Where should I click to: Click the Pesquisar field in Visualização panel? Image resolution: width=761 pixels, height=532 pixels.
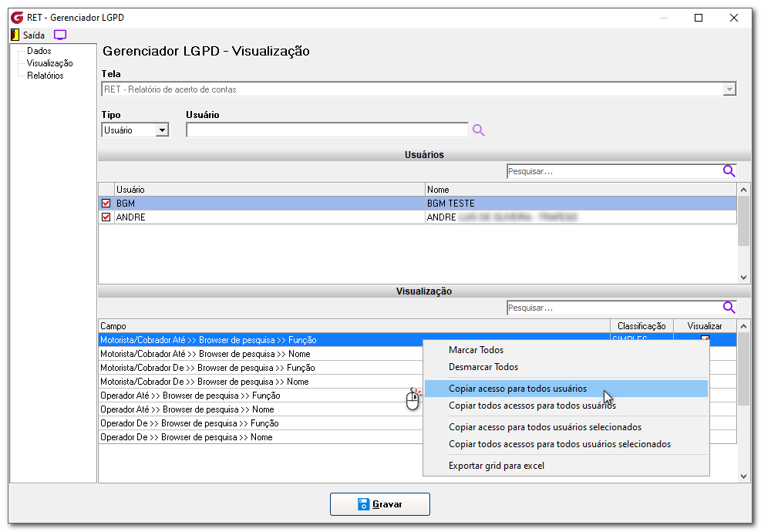click(x=615, y=308)
